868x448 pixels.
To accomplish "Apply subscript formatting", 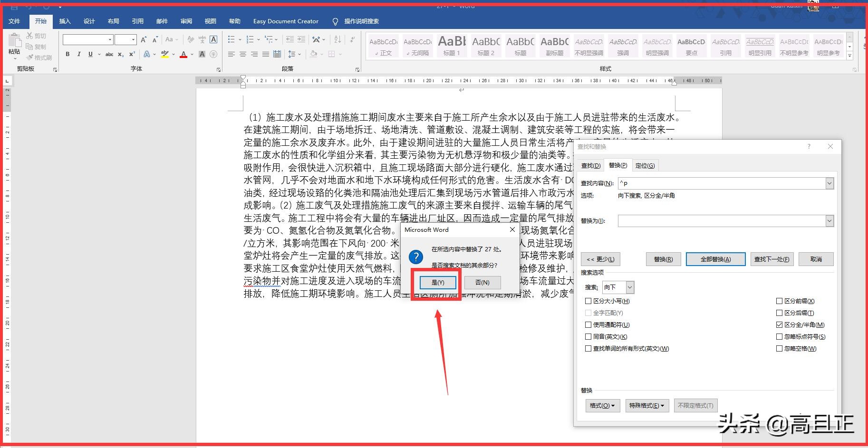I will click(x=121, y=54).
